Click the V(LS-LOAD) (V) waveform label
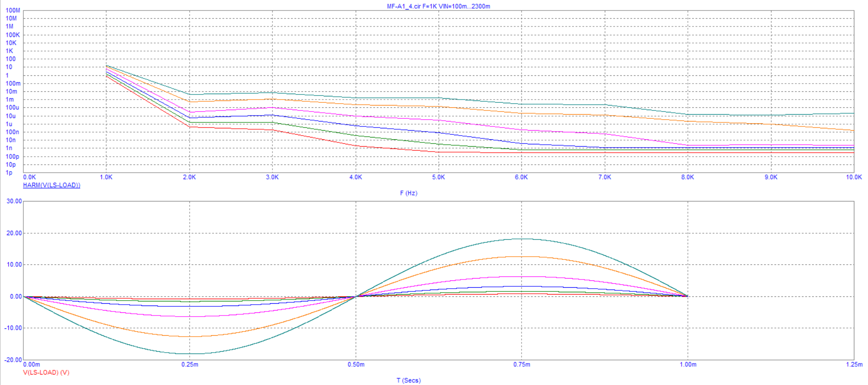 46,372
